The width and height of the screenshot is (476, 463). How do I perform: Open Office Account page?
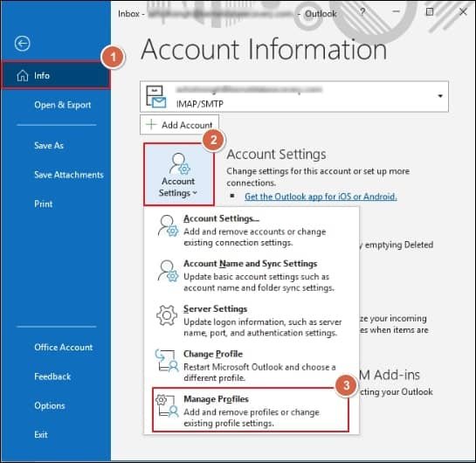[64, 347]
